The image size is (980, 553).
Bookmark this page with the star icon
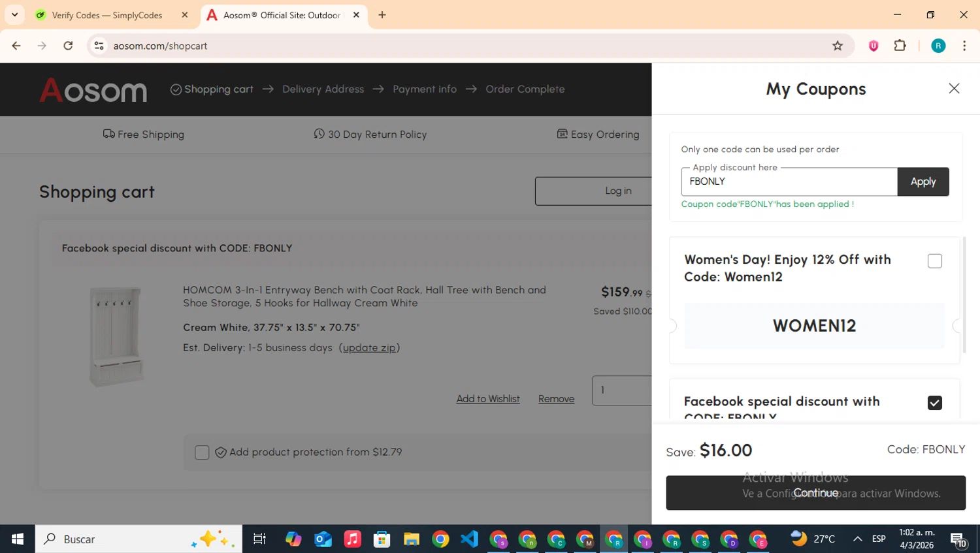(x=838, y=46)
